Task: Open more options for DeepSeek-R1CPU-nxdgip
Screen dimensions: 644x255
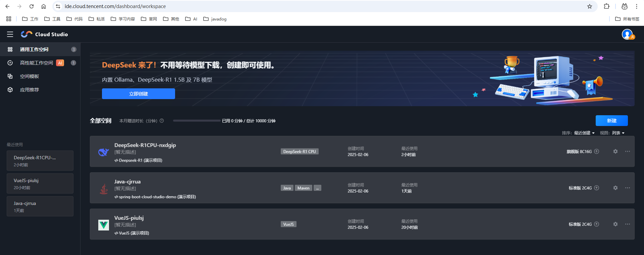Action: click(x=628, y=152)
